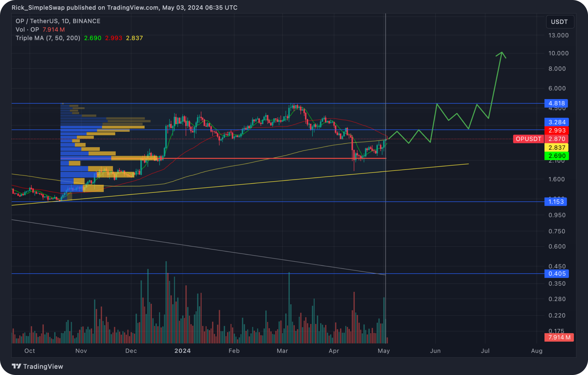
Task: Click the green projection arrowhead near 10.000
Action: [501, 54]
